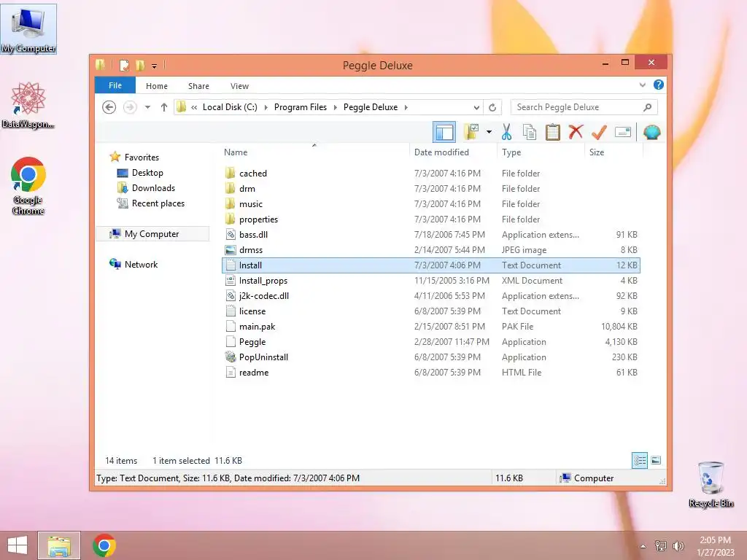The width and height of the screenshot is (747, 560).
Task: Switch to details view button
Action: pos(639,460)
